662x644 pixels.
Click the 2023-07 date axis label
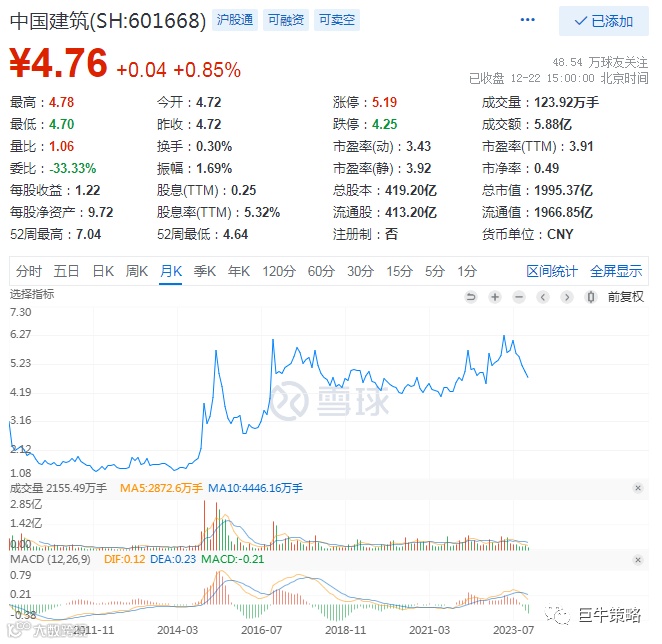(513, 630)
